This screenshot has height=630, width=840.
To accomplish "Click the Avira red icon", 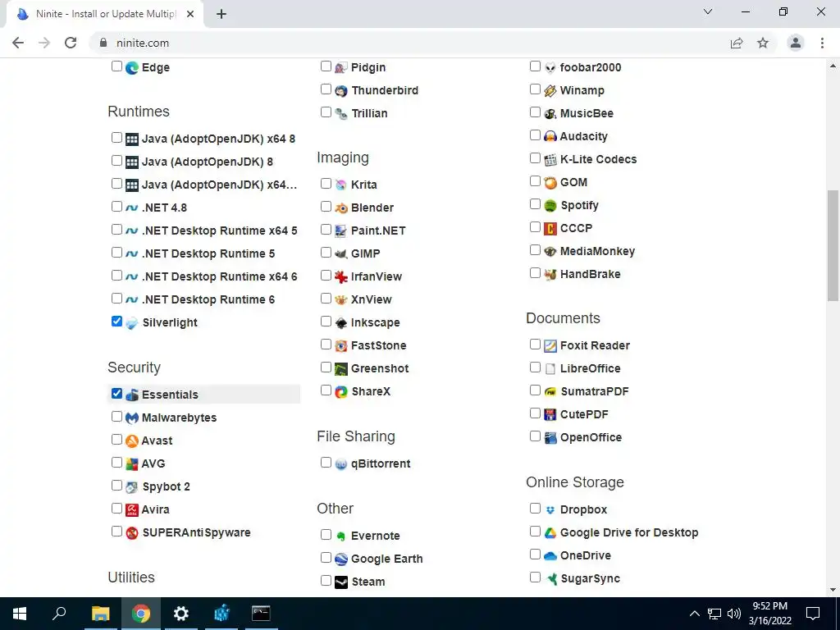I will [132, 510].
